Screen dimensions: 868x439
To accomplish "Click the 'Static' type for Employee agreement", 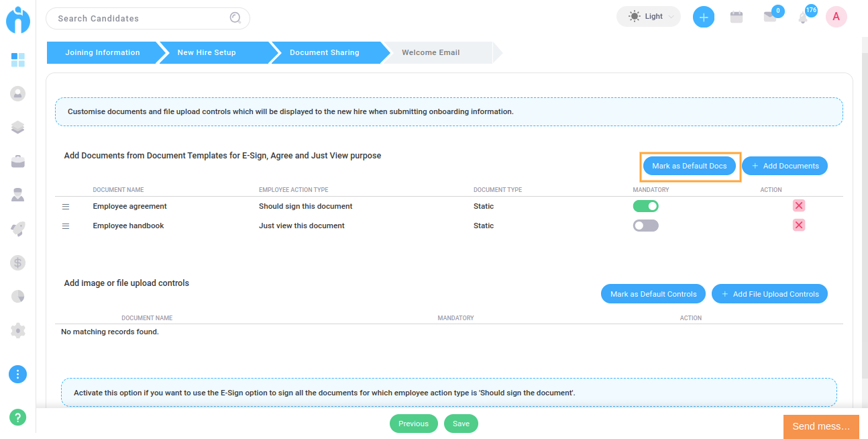I will [x=484, y=206].
